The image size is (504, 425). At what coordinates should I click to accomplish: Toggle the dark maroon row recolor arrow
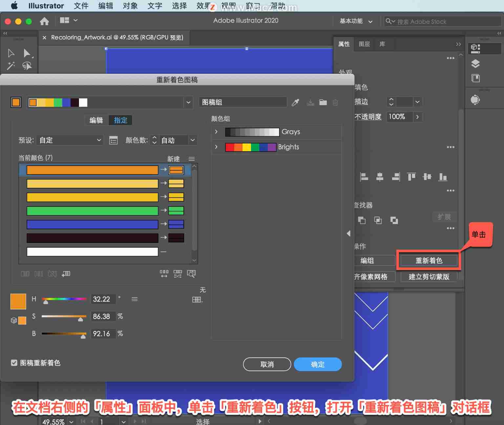pos(163,237)
